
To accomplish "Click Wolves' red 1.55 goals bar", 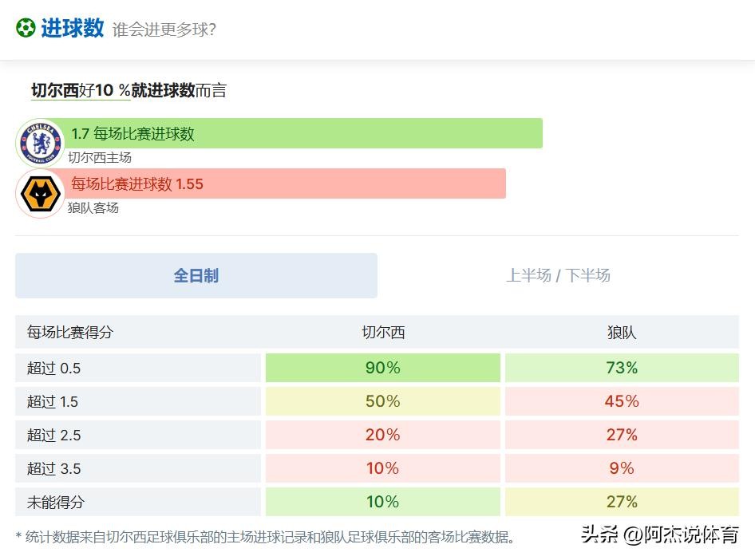I will [285, 183].
